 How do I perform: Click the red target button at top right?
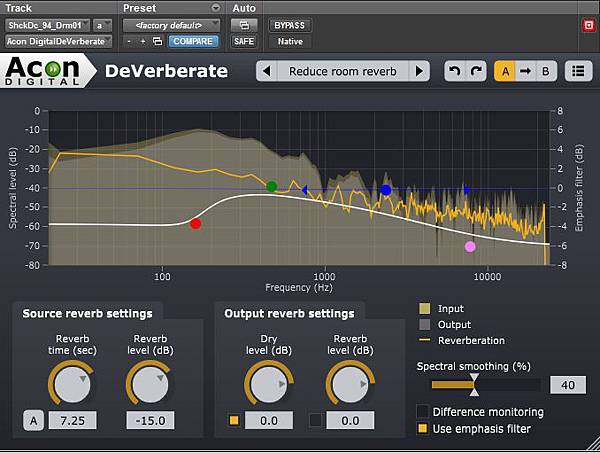588,26
